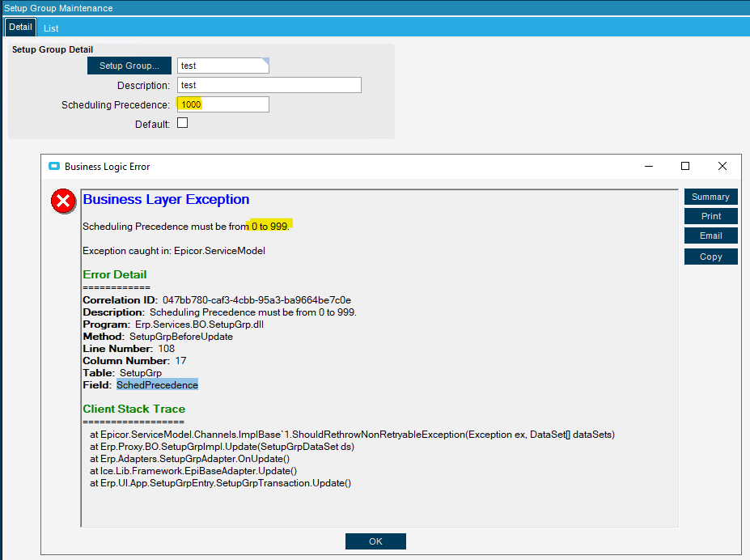Click the Setup Group Maintenance title bar
The height and width of the screenshot is (560, 750).
tap(375, 8)
